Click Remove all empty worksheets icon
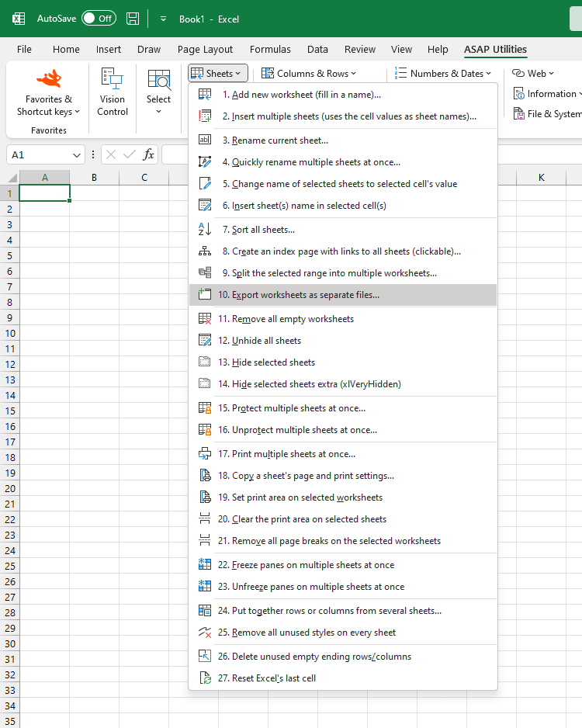This screenshot has height=728, width=582. click(205, 319)
